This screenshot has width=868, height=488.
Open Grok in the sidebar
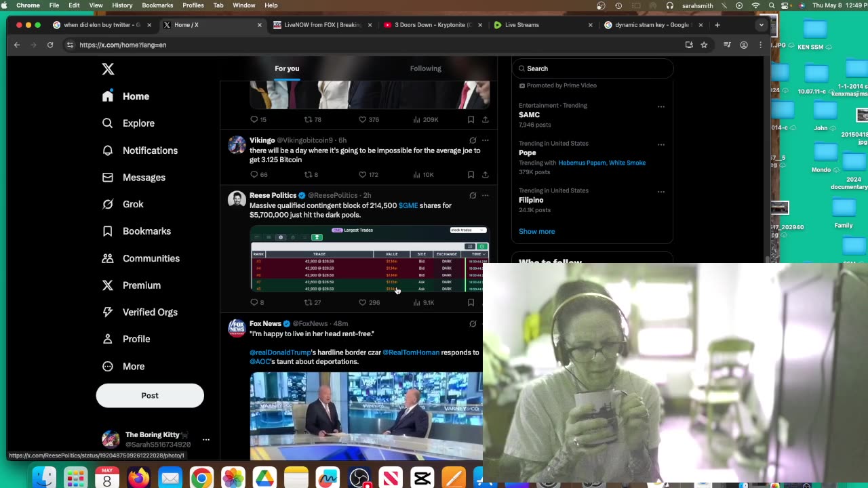point(123,204)
